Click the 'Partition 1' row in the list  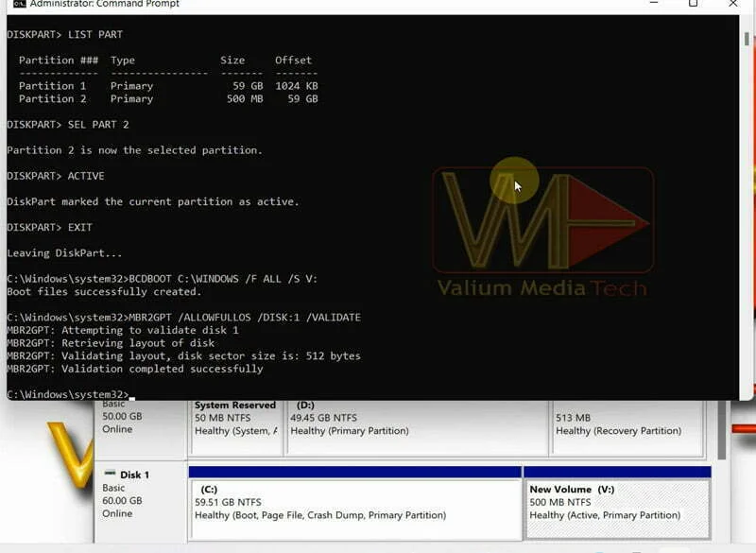(168, 86)
